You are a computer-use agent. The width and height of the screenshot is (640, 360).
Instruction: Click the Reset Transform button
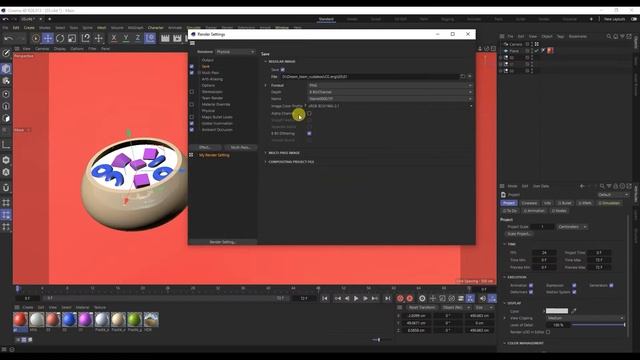422,307
